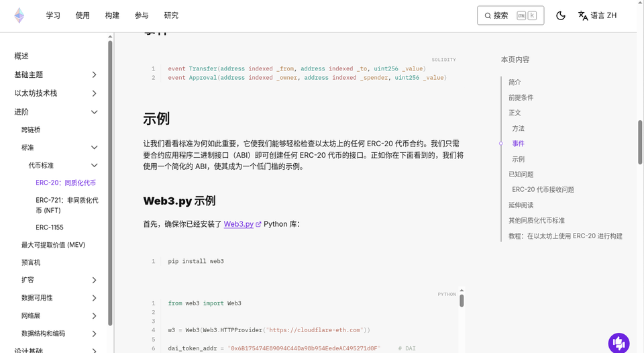644x353 pixels.
Task: Open the language selector 语言 ZH
Action: pyautogui.click(x=597, y=15)
